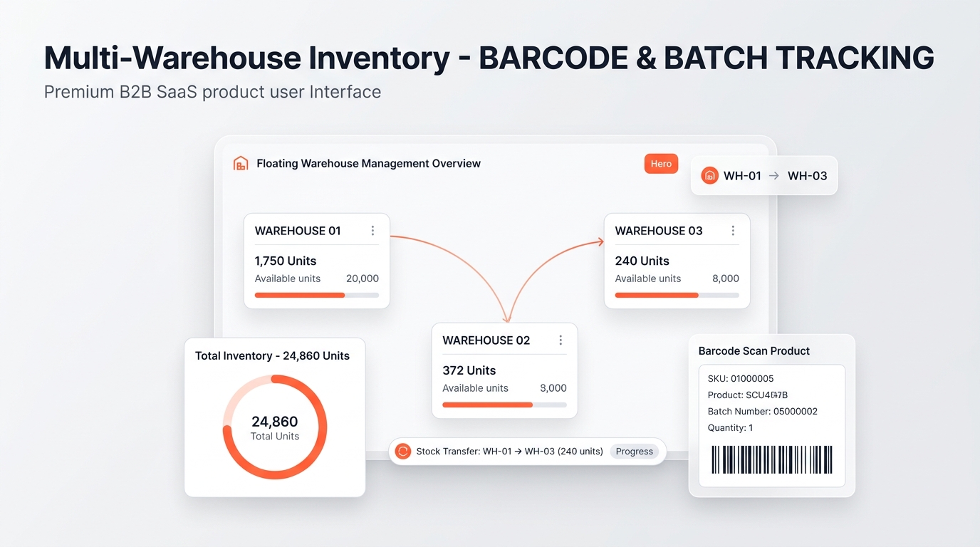
Task: Click the orange warehouse icon beside the overview title
Action: [x=241, y=163]
